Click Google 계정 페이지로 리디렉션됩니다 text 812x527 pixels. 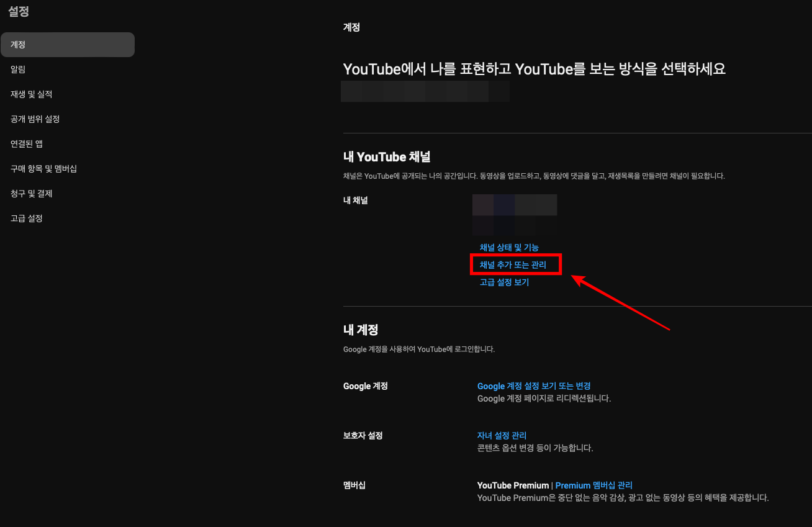tap(544, 399)
